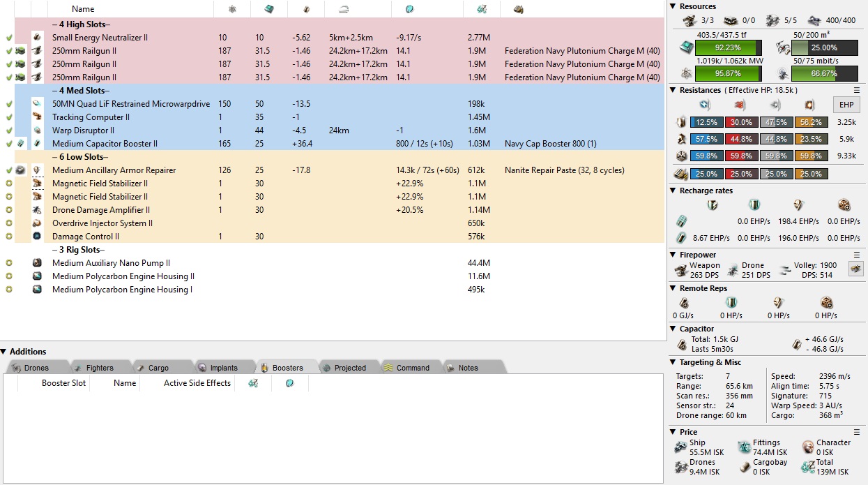
Task: Open the Price panel options menu
Action: (857, 432)
